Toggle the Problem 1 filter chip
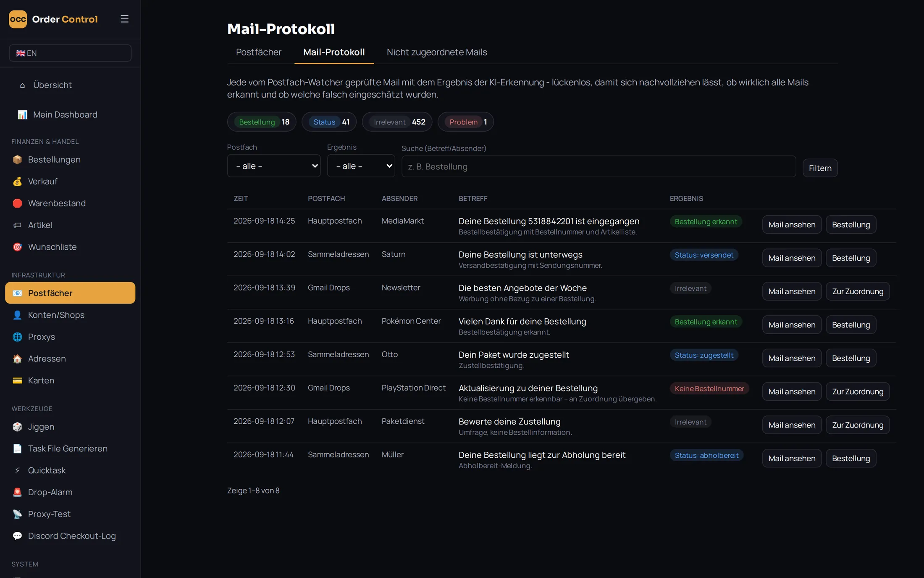This screenshot has height=578, width=924. click(x=465, y=122)
